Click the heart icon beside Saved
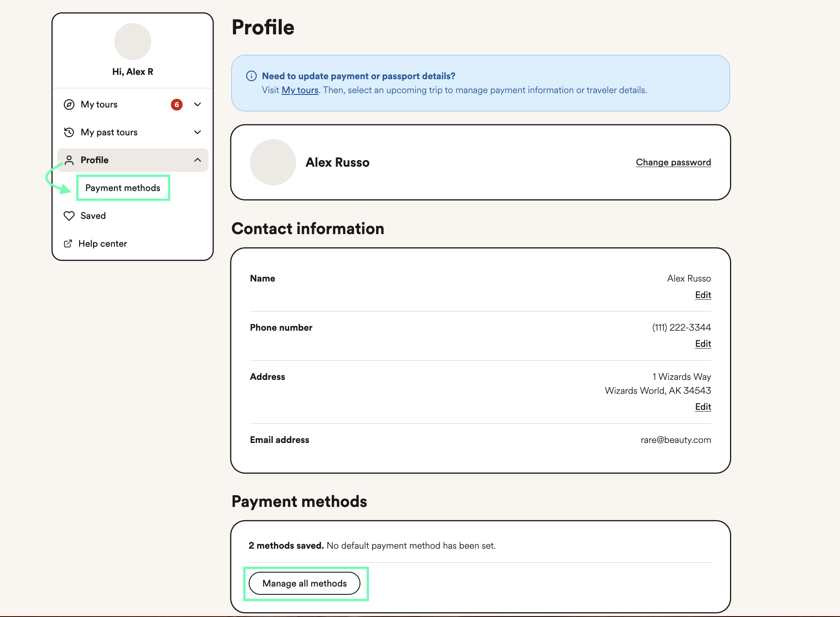This screenshot has height=617, width=840. tap(69, 216)
